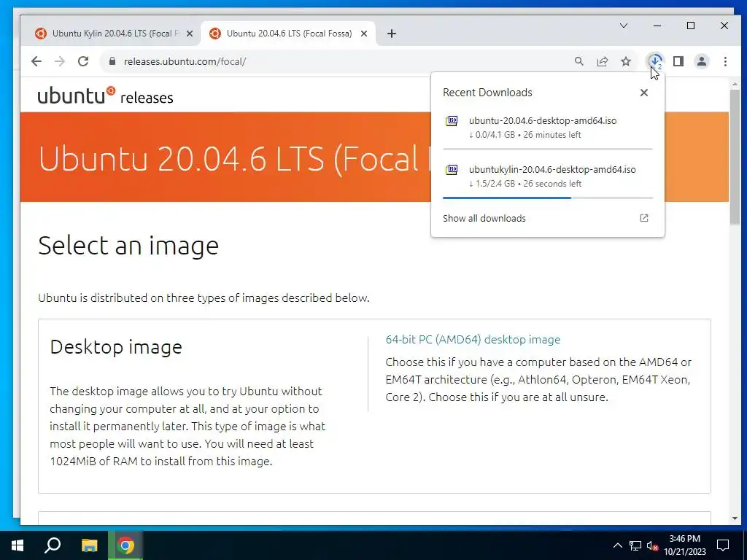Click the forward navigation arrow
Screen dimensions: 747x560
click(x=60, y=61)
